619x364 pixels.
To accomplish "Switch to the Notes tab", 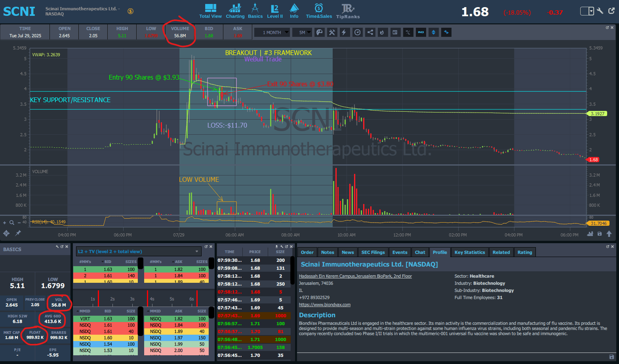I will 328,252.
